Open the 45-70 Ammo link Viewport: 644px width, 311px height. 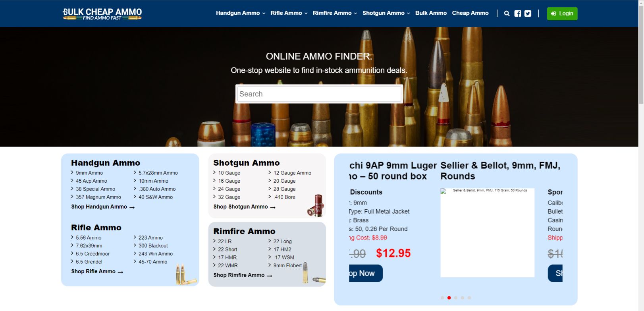pyautogui.click(x=153, y=262)
